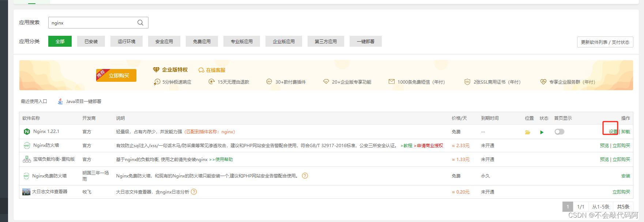
Task: Click price ≈ 1.33元 cell
Action: tap(461, 160)
